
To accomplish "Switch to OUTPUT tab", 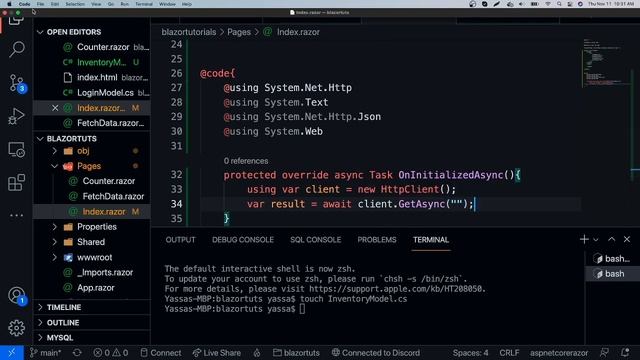I will [x=180, y=240].
